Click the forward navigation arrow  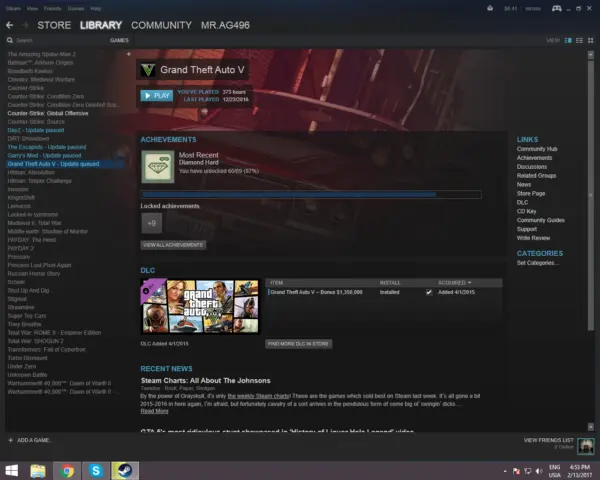pyautogui.click(x=25, y=22)
